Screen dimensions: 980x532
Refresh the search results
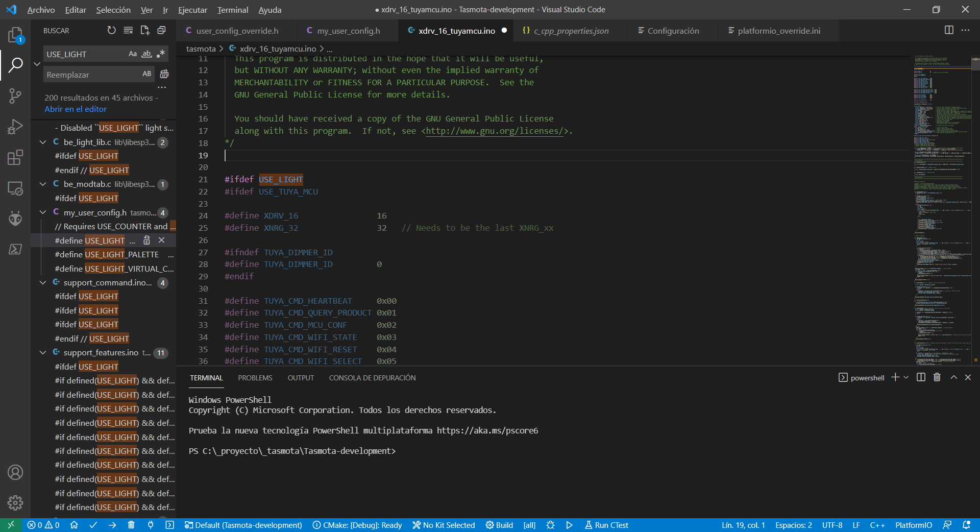[111, 31]
